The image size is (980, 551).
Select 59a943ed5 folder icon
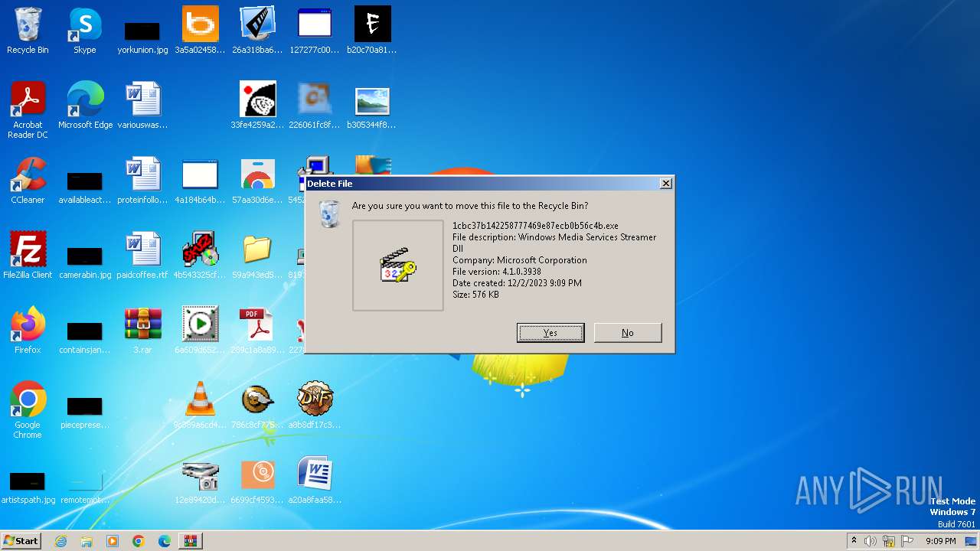(x=257, y=256)
